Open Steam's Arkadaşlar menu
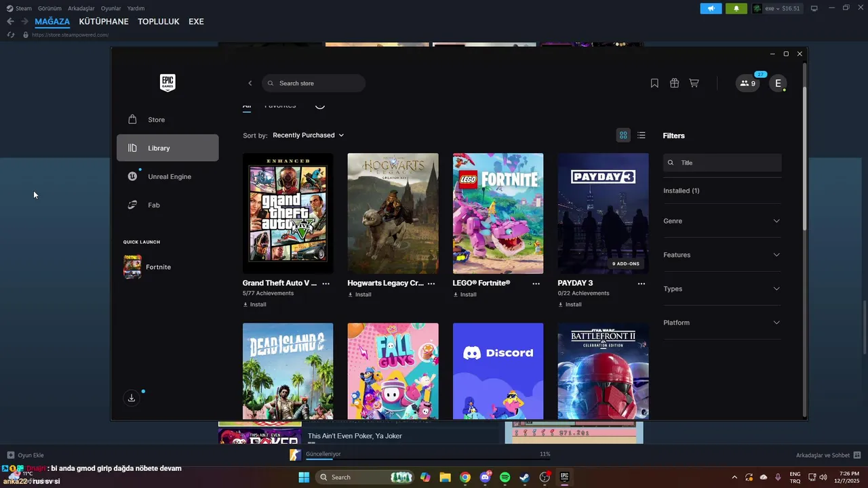The width and height of the screenshot is (868, 488). point(81,8)
